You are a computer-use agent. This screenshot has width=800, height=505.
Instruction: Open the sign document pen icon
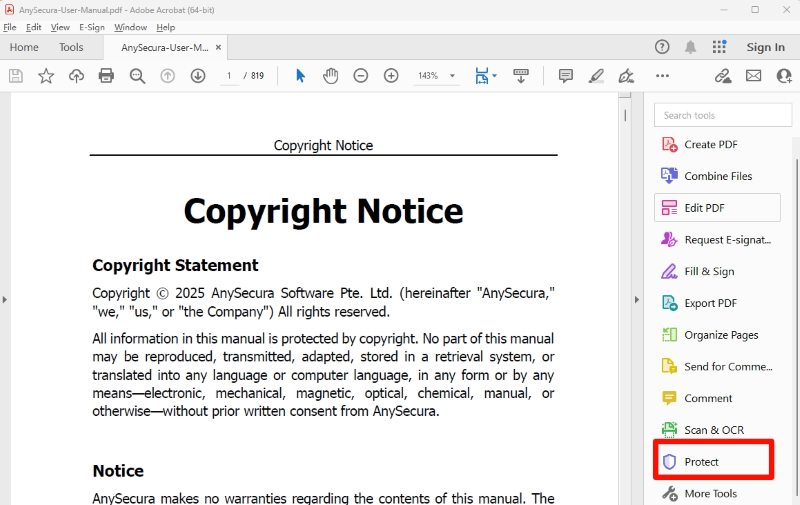626,76
